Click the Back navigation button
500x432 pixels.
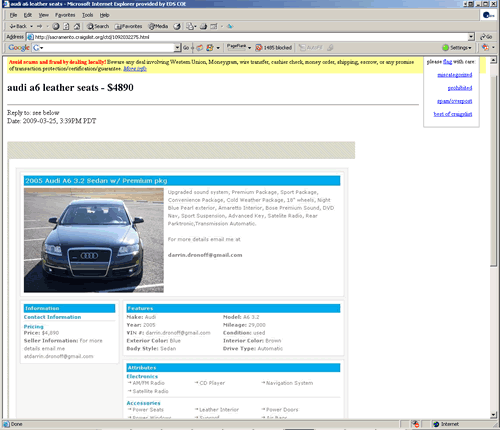tap(18, 26)
